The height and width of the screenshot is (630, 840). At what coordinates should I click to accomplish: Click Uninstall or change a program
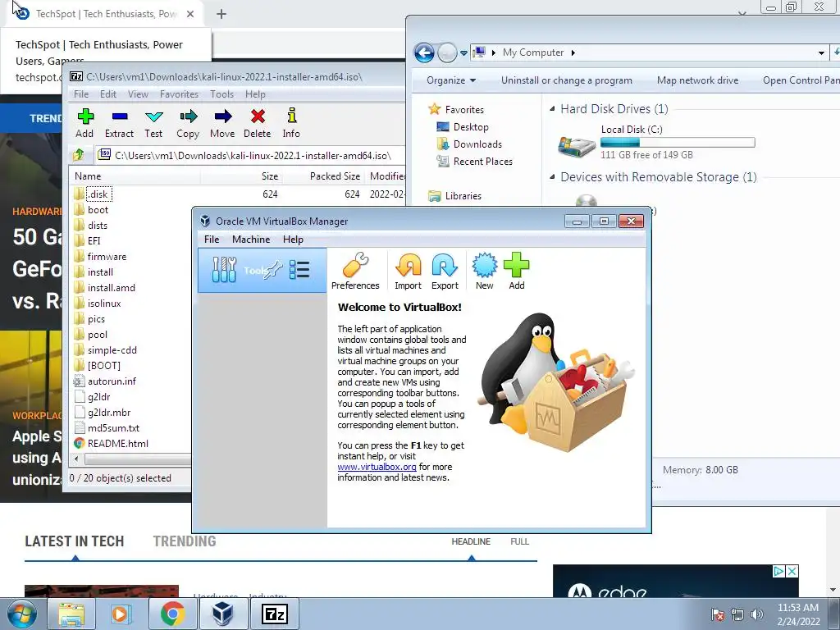(567, 80)
